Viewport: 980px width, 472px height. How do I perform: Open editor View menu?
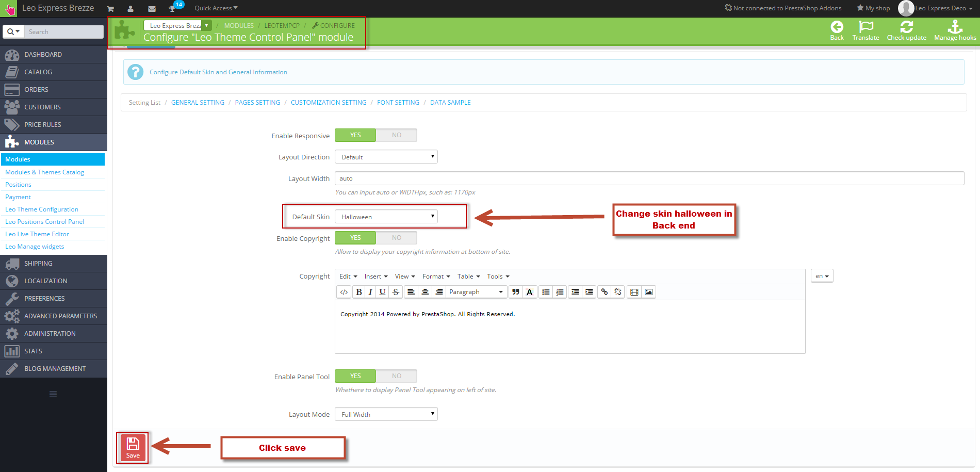[x=405, y=276]
